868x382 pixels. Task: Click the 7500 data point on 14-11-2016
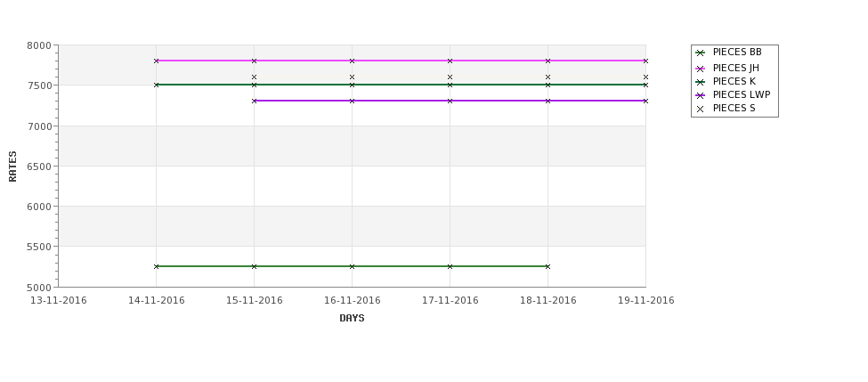coord(156,85)
